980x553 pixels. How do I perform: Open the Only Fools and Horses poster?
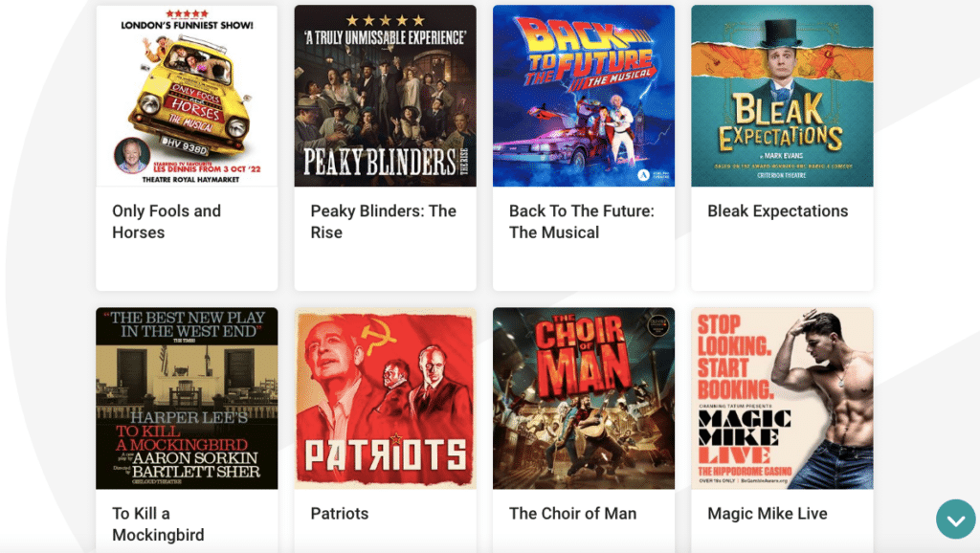[x=187, y=96]
